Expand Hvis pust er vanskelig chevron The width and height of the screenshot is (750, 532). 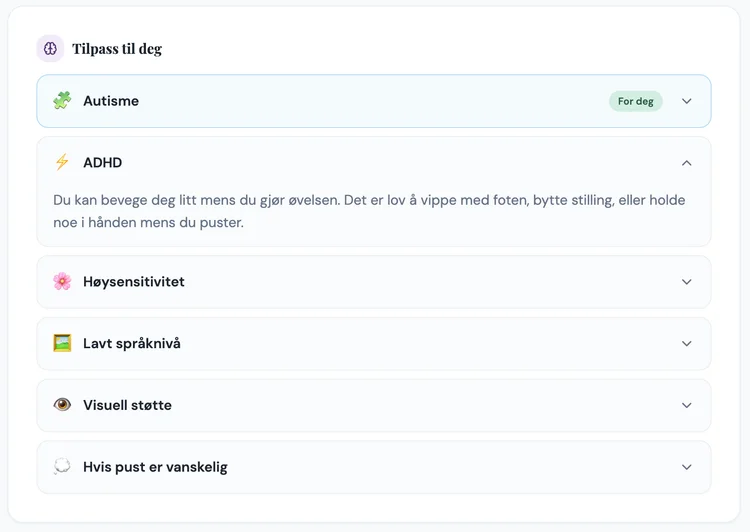[686, 467]
